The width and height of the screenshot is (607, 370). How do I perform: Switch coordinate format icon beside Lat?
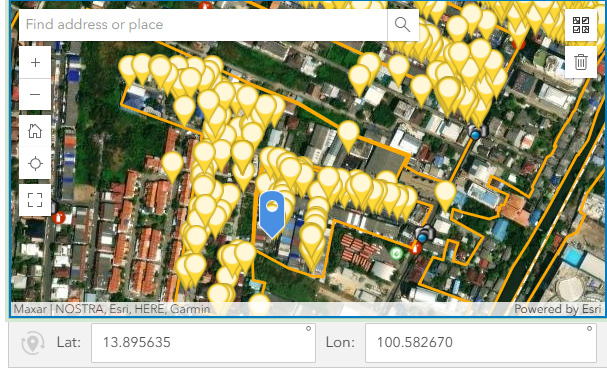pos(33,343)
